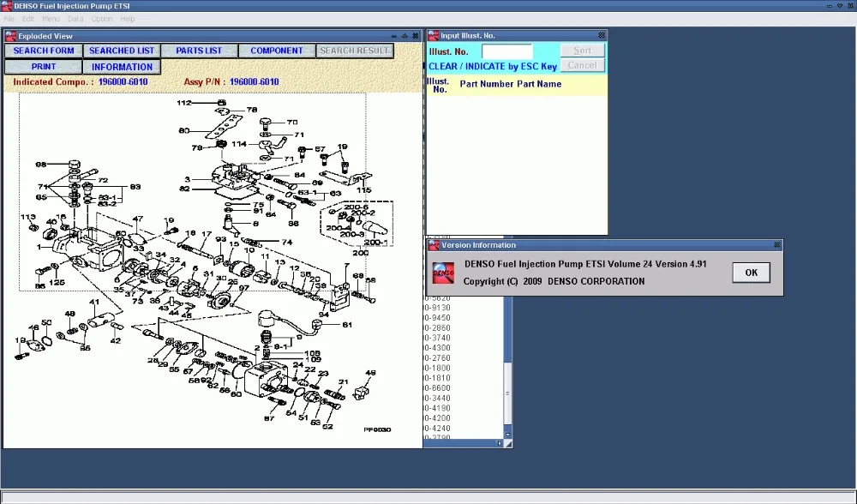The image size is (857, 504).
Task: Click the vertical scrollbar thumb in number list
Action: tap(507, 394)
